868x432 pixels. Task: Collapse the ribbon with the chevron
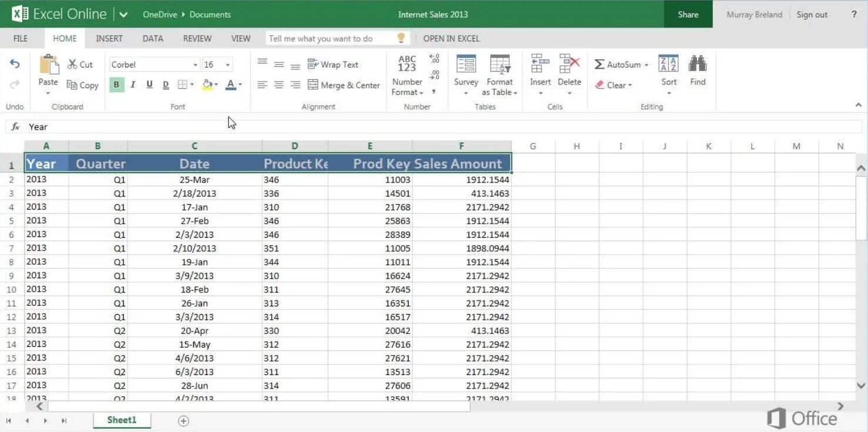click(858, 105)
